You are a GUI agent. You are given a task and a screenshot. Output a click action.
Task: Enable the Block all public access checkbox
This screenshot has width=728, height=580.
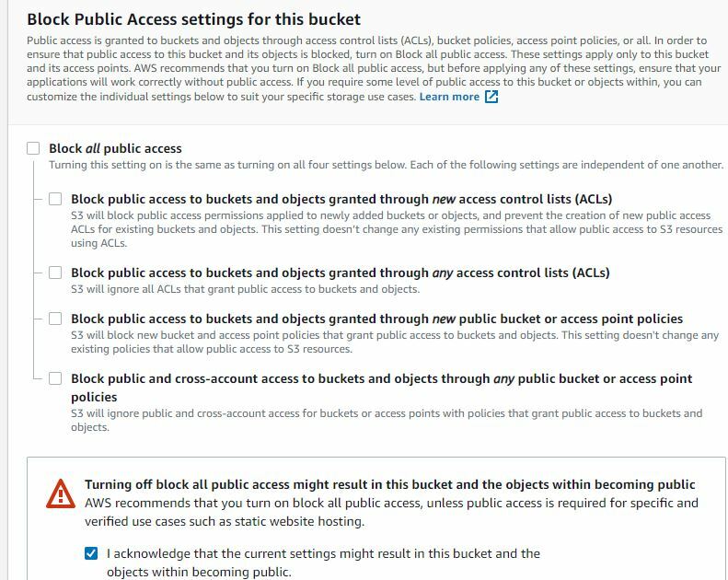click(34, 148)
